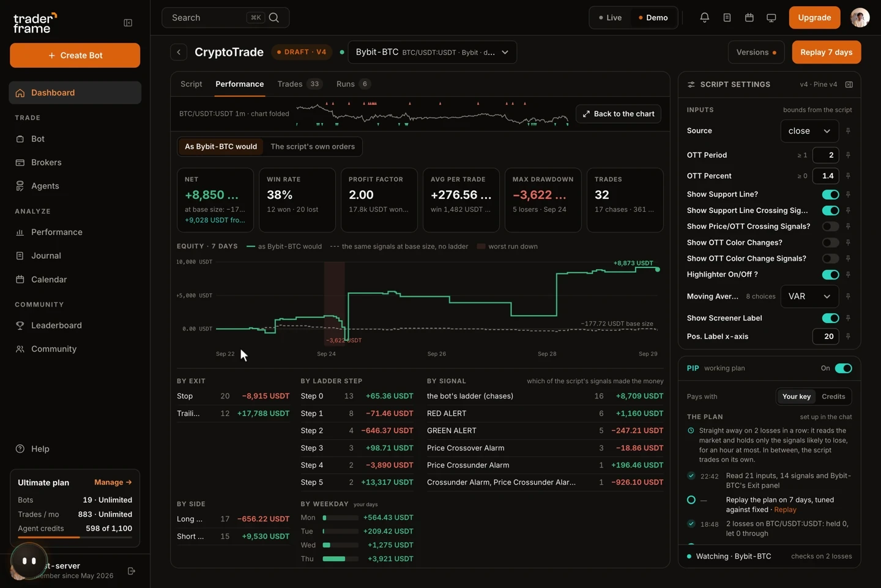Log out using the sidebar exit icon

pos(131,571)
